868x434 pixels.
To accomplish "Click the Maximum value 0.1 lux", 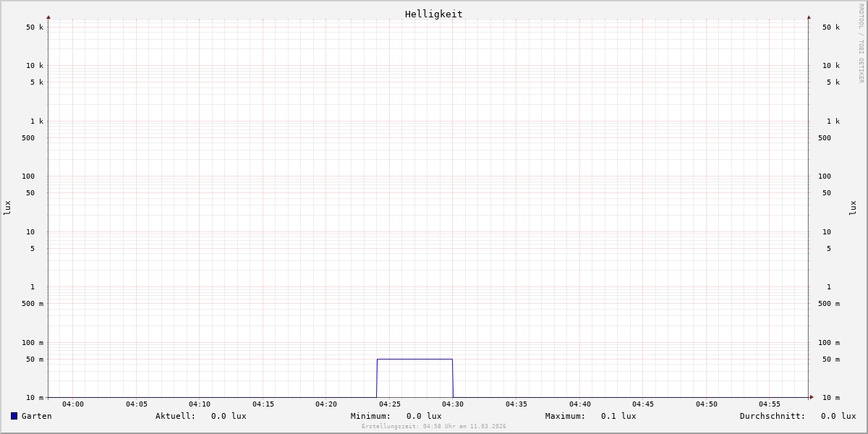I will click(618, 416).
